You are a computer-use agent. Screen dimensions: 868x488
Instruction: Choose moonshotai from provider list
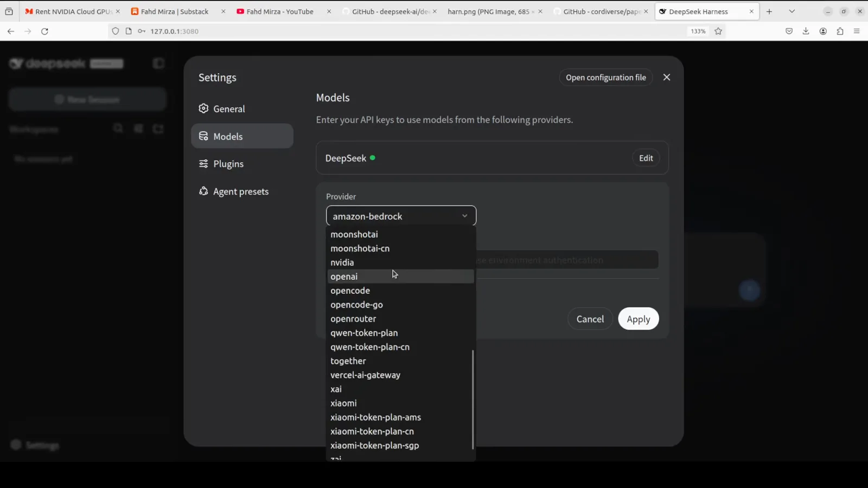coord(400,234)
